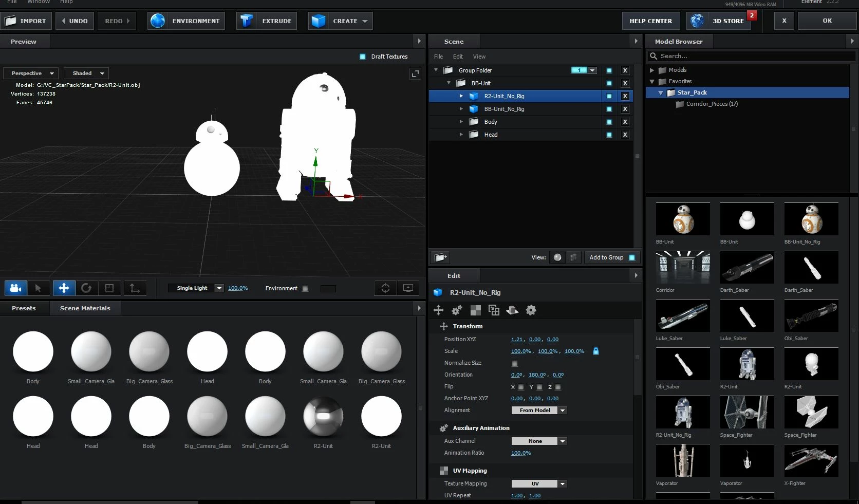Viewport: 859px width, 504px height.
Task: Click the search magnifier icon in Model Browser
Action: click(653, 56)
